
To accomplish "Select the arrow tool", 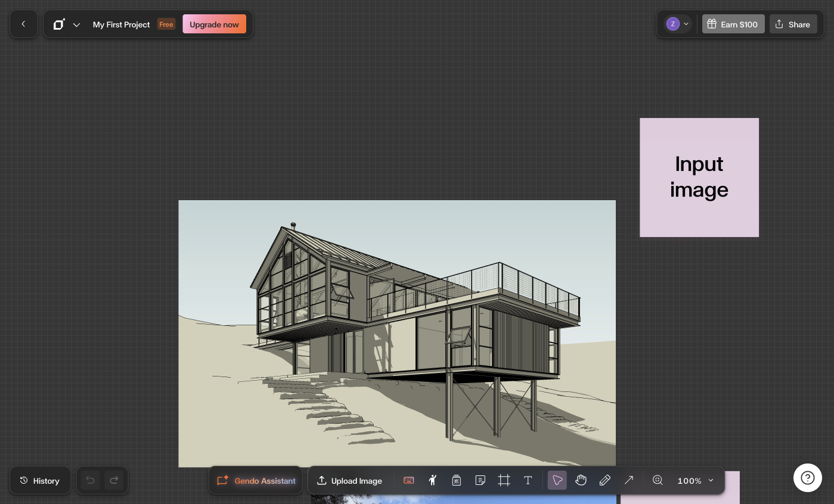I will point(629,480).
